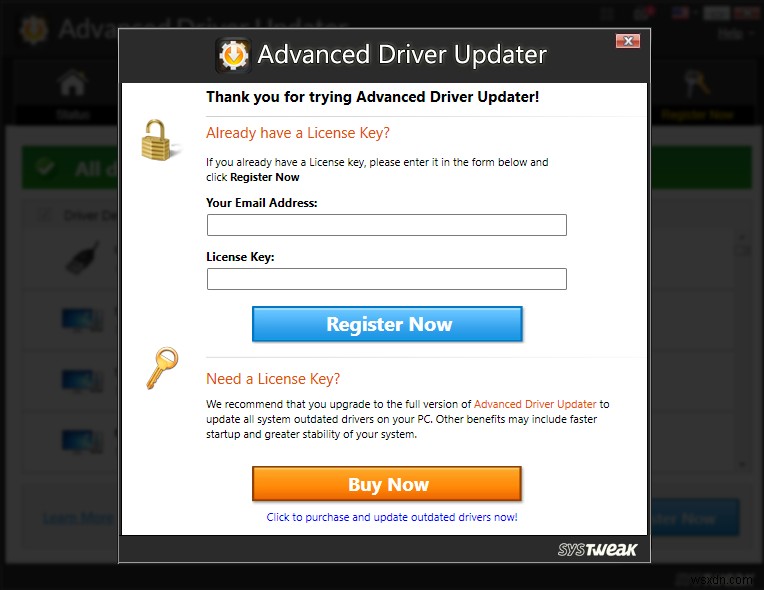Image resolution: width=764 pixels, height=590 pixels.
Task: Click the USB device icon in driver list
Action: [83, 258]
